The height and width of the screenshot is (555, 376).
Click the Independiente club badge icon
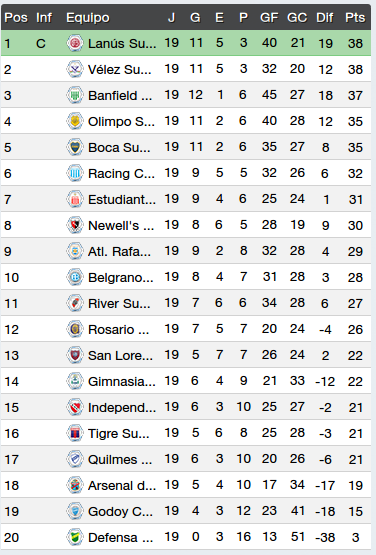pos(75,407)
